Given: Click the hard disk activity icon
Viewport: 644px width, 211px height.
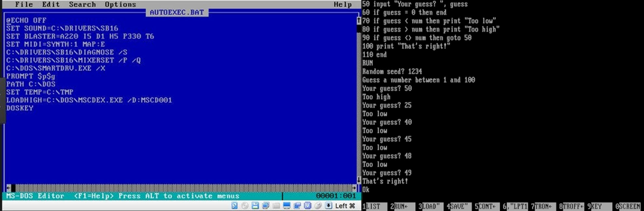Looking at the screenshot, I should (x=234, y=206).
